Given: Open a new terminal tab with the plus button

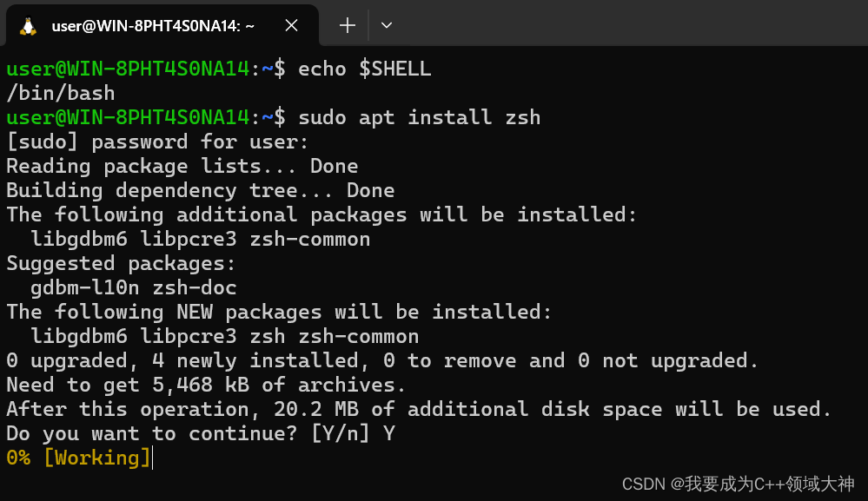Looking at the screenshot, I should [x=346, y=25].
